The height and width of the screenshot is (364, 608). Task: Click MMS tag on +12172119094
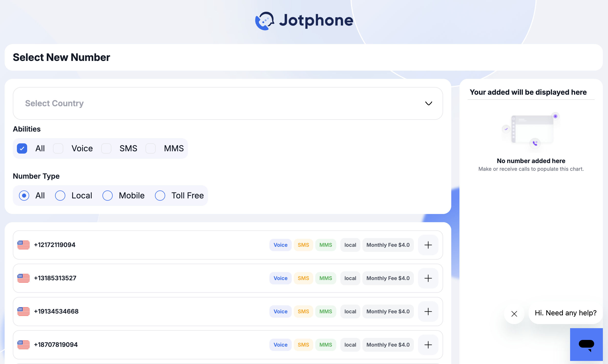coord(326,245)
